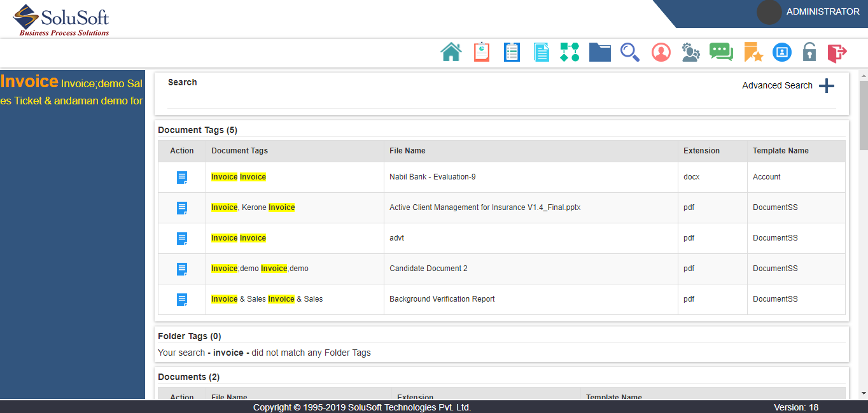Click the page vertical scrollbar
This screenshot has height=413, width=868.
[863, 115]
